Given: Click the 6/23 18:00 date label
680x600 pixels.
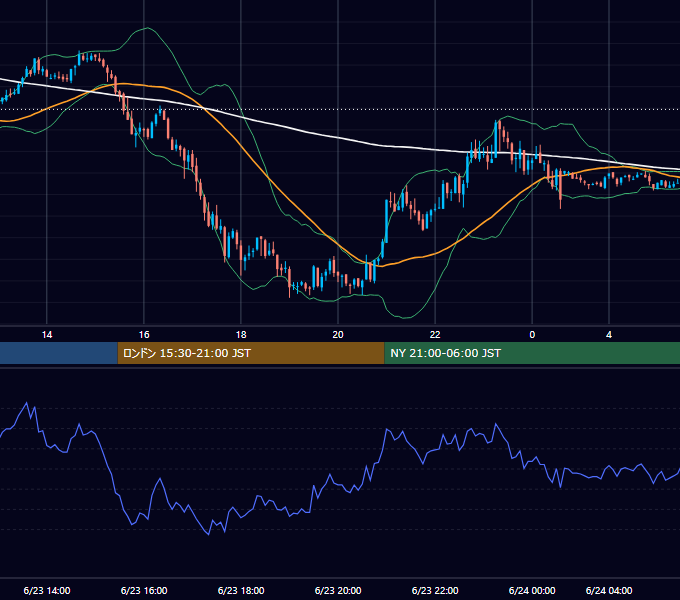Looking at the screenshot, I should tap(241, 590).
